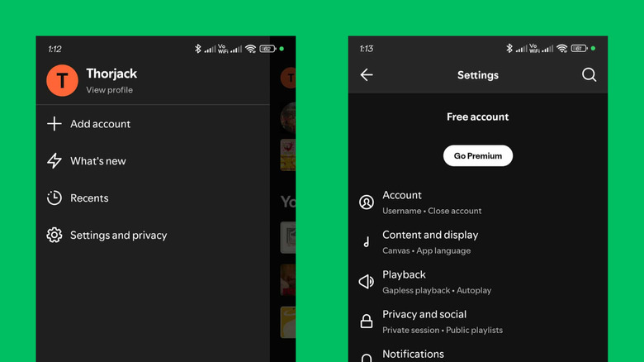Tap the VoWiFi indicator on the left phone
The width and height of the screenshot is (644, 362).
click(x=223, y=49)
